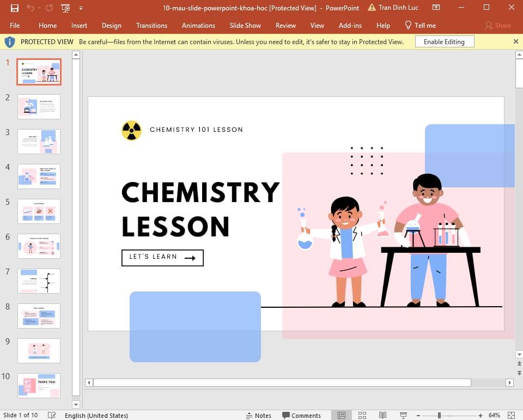523x420 pixels.
Task: Select slide 10 Thank You thumbnail
Action: [39, 385]
